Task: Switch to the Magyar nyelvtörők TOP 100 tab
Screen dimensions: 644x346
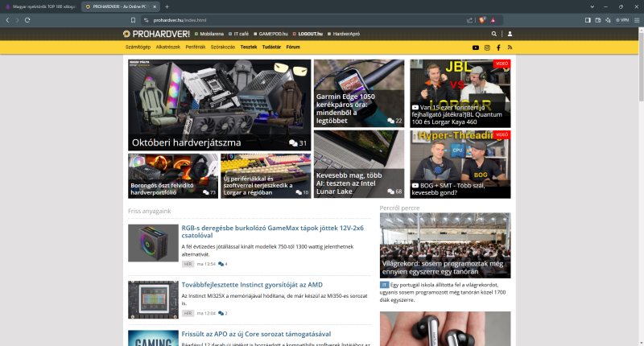Action: click(41, 6)
